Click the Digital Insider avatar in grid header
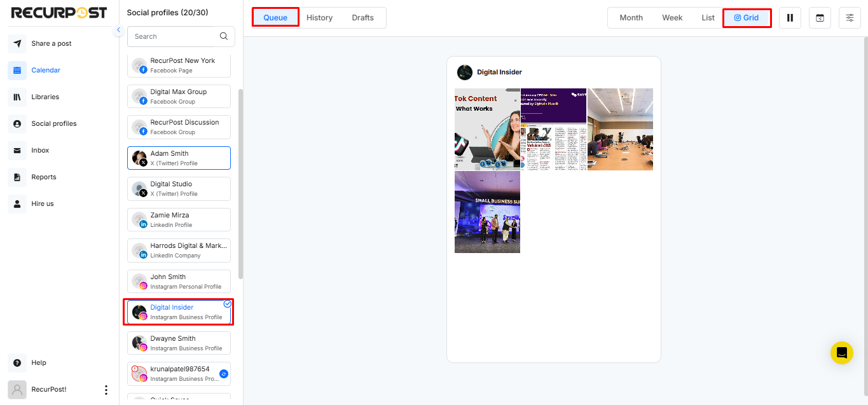This screenshot has width=868, height=405. [x=465, y=72]
